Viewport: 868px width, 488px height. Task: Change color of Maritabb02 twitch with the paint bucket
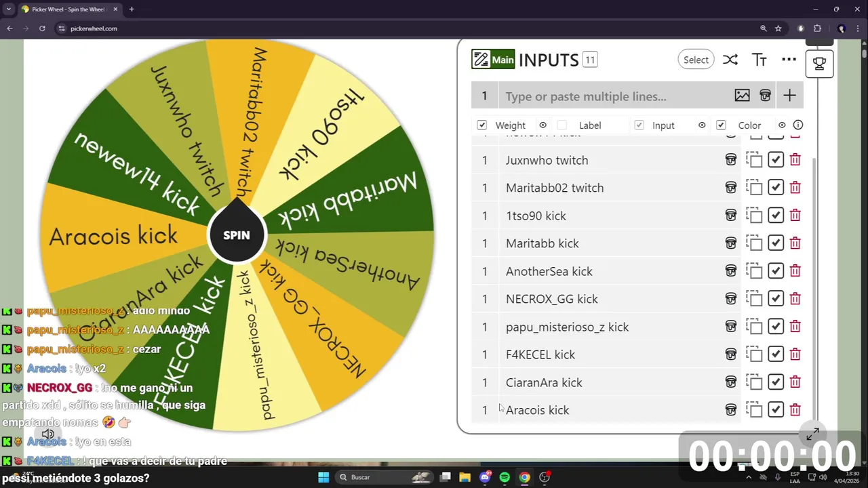pos(730,188)
